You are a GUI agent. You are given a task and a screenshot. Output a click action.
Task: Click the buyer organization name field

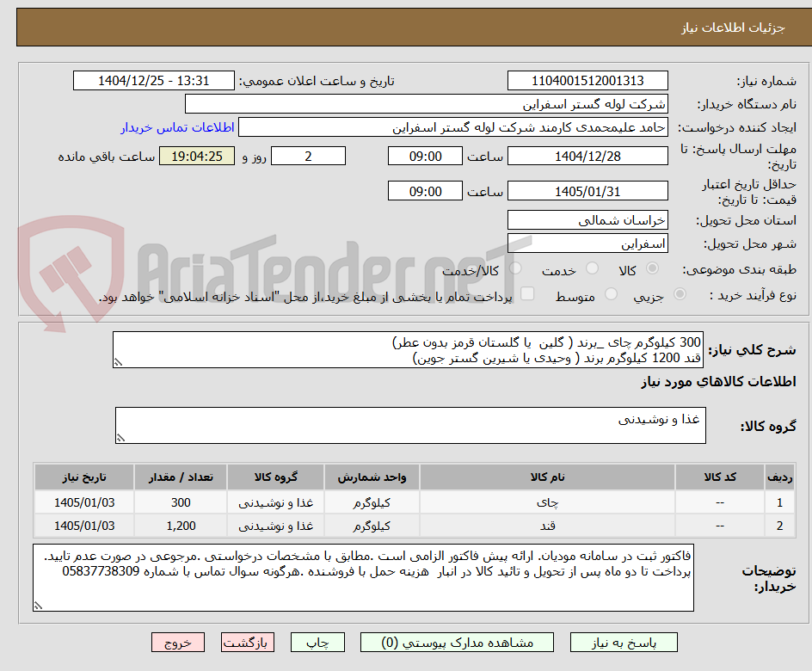(x=426, y=104)
